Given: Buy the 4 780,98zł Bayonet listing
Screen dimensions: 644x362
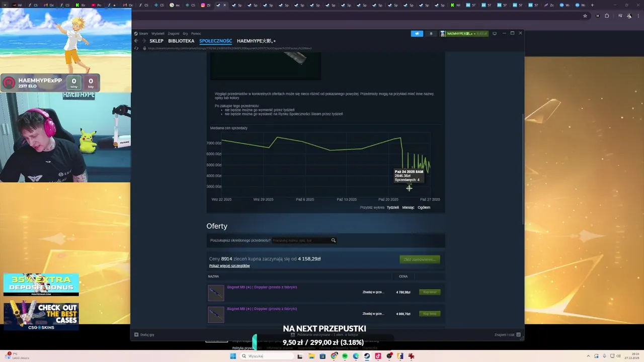Looking at the screenshot, I should [430, 292].
